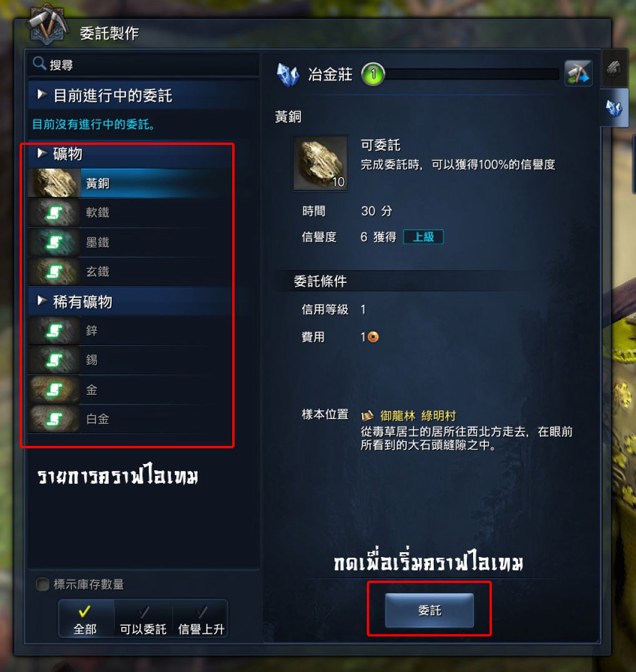Image resolution: width=636 pixels, height=672 pixels.
Task: Collapse the 礦物 category
Action: click(42, 152)
